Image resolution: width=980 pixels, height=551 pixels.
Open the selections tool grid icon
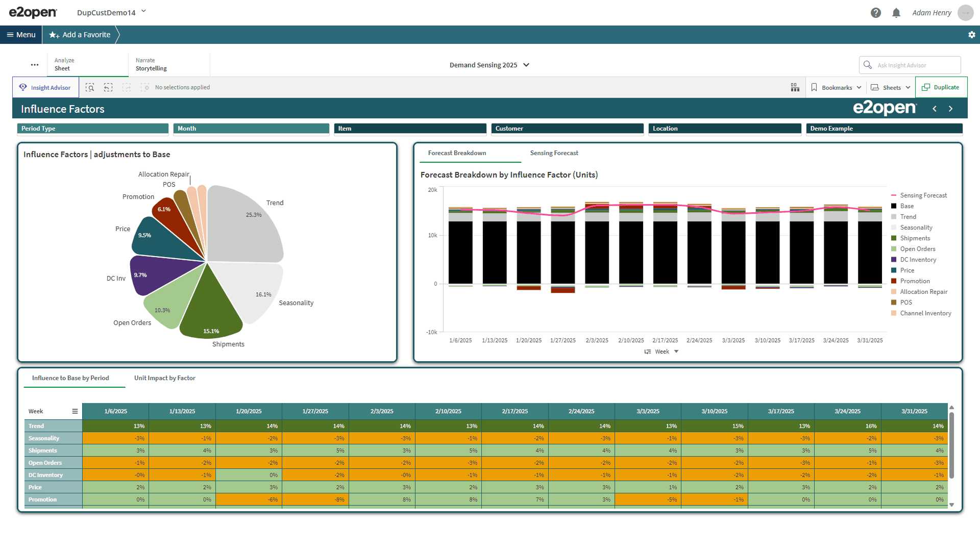coord(795,88)
